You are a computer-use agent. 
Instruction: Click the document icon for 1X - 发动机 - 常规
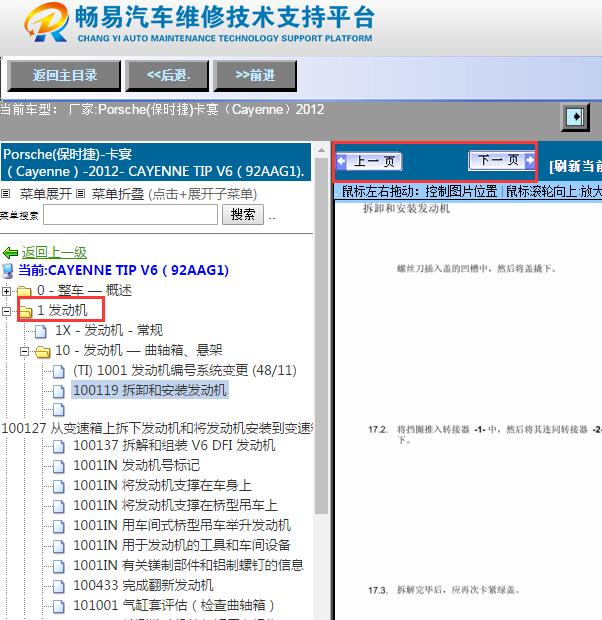click(41, 331)
